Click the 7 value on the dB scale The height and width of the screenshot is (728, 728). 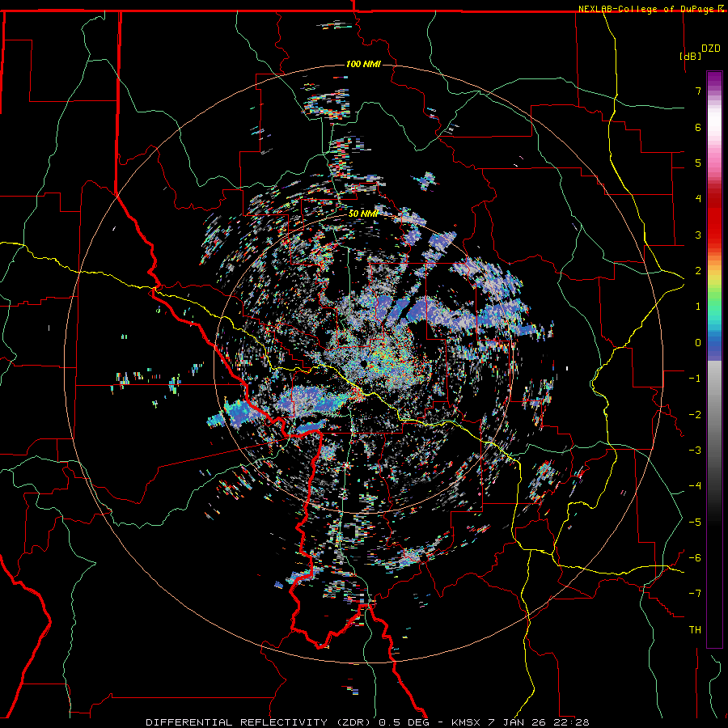(x=698, y=91)
